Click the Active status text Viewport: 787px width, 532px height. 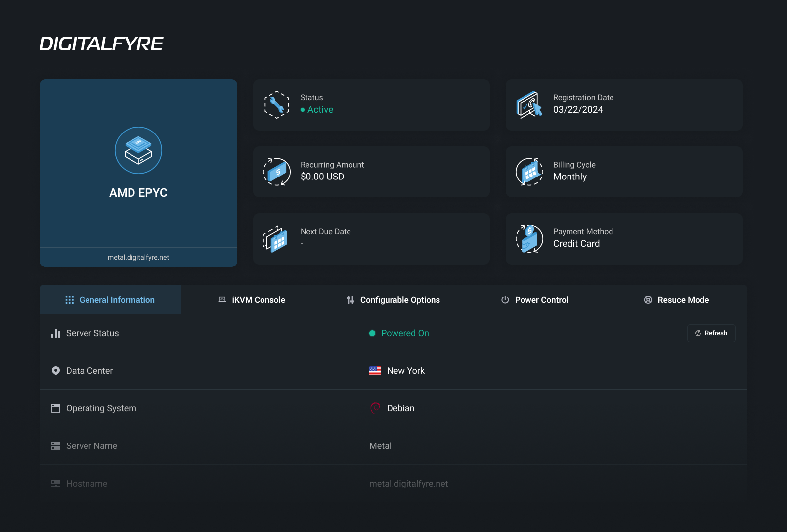pos(320,110)
